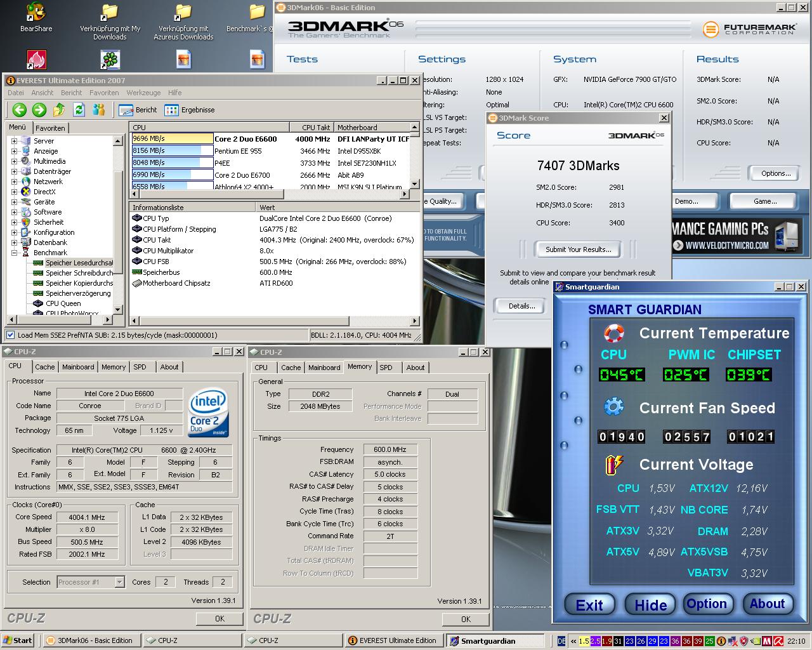Select the Motherboard Chipsatz row icon

coord(136,283)
